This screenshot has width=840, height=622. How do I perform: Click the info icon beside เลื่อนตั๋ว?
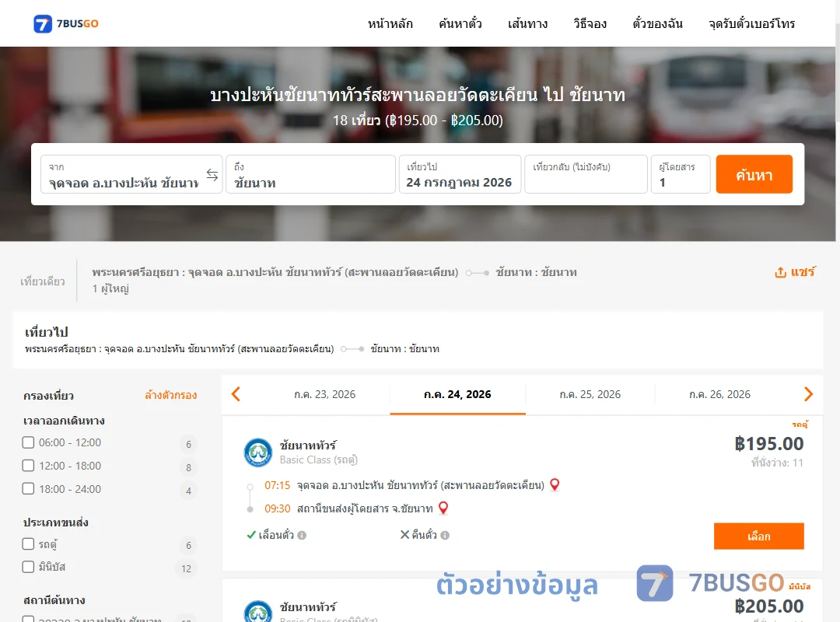point(302,535)
